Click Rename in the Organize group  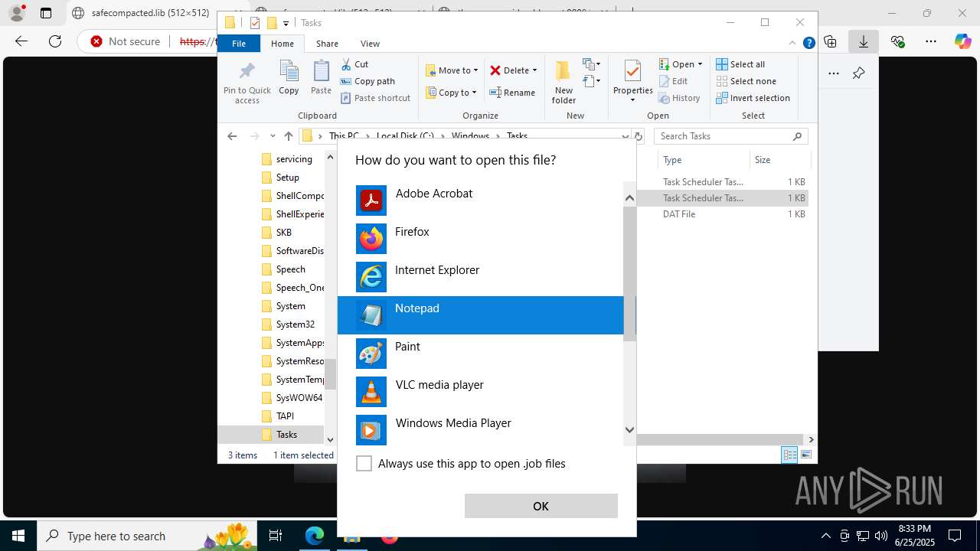[x=512, y=93]
